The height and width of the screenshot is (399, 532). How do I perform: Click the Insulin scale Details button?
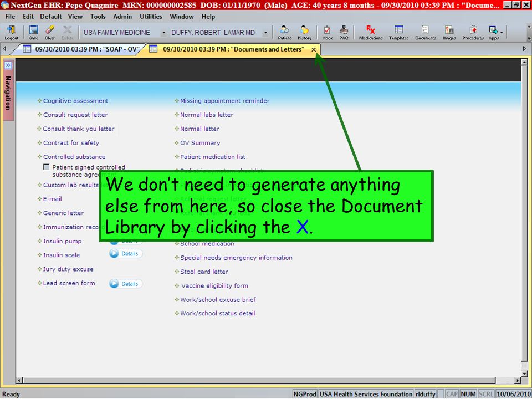point(126,253)
